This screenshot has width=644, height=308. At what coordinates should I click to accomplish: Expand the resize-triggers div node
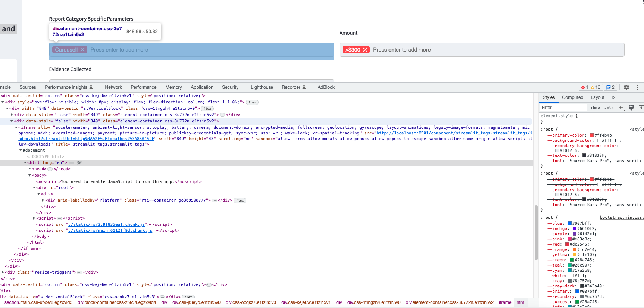(3, 273)
